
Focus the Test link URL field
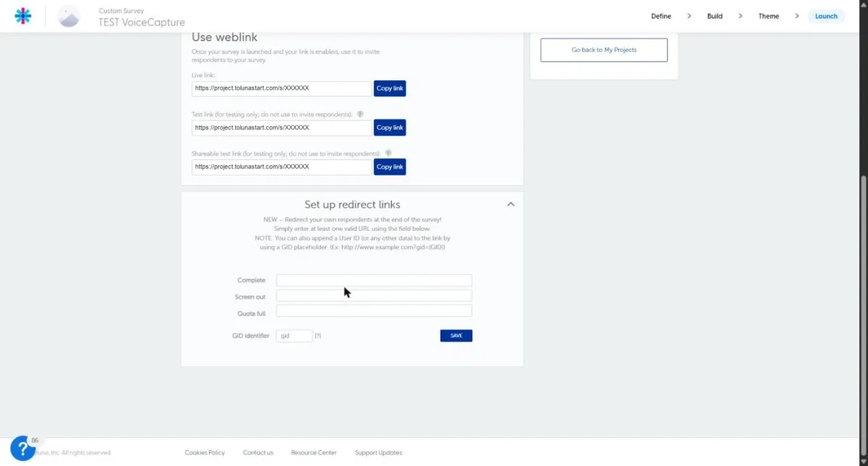coord(282,127)
